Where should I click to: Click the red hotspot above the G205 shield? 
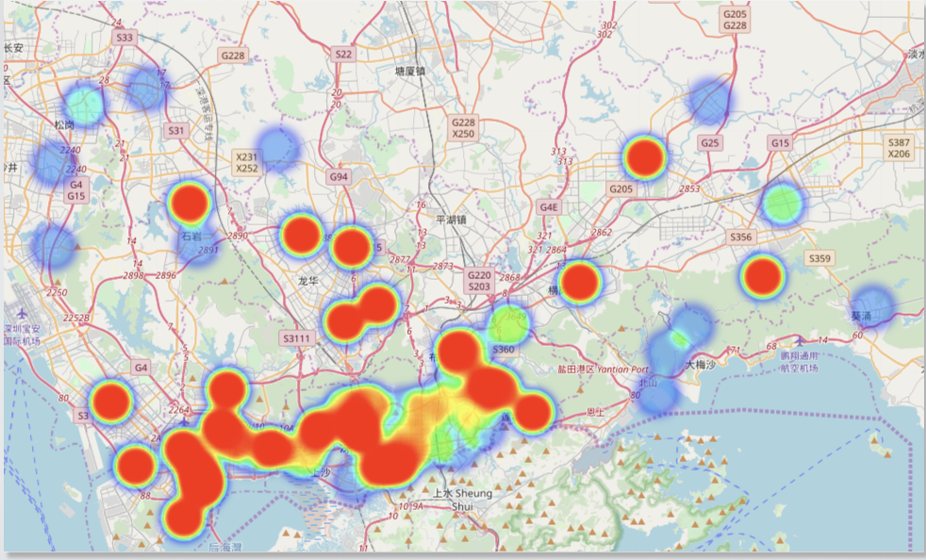pyautogui.click(x=645, y=157)
